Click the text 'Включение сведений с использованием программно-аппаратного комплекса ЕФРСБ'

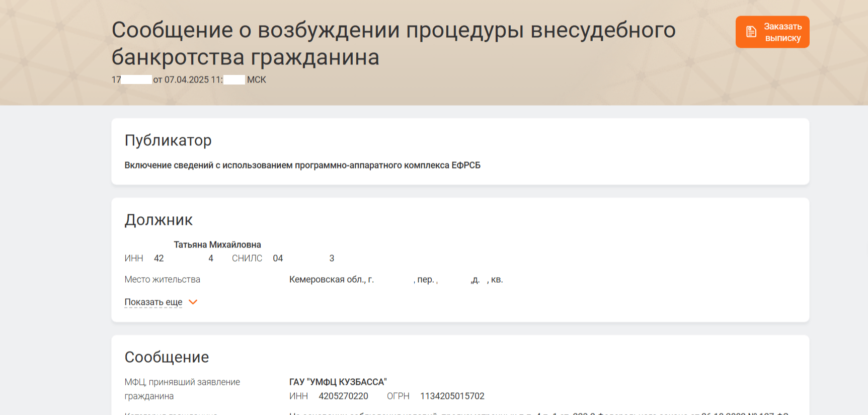coord(302,165)
